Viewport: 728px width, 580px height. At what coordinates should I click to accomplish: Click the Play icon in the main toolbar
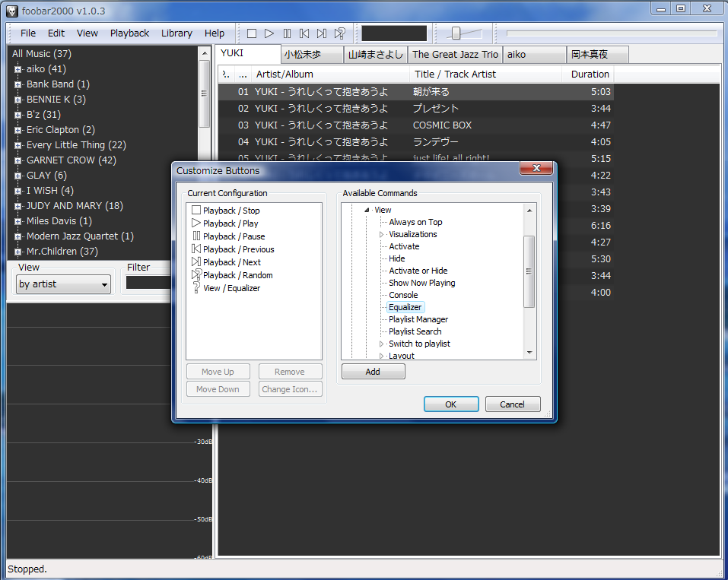click(269, 33)
